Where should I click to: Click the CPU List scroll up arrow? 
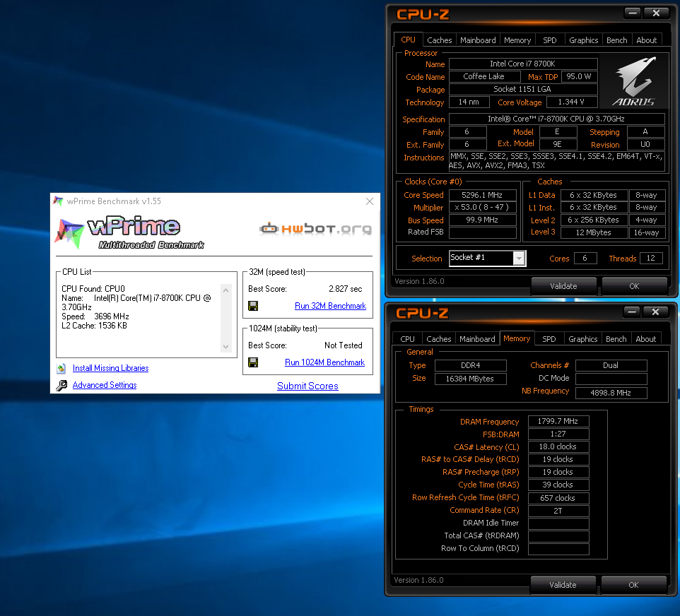225,290
